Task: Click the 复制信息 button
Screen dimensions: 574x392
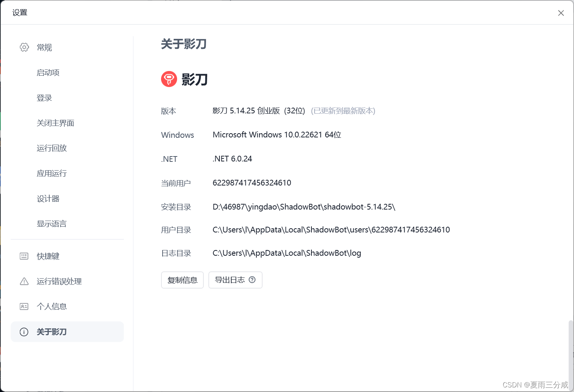Action: tap(182, 280)
